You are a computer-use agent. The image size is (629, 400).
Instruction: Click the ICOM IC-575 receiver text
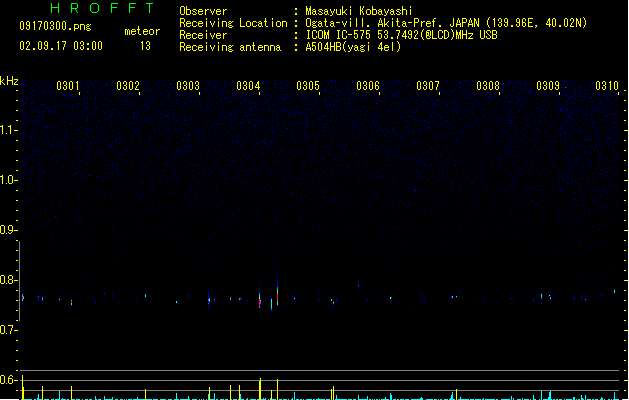pos(339,35)
